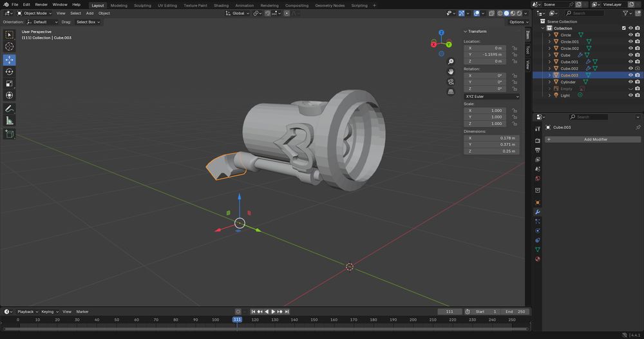
Task: Open the XYZ Euler rotation mode dropdown
Action: tap(491, 97)
